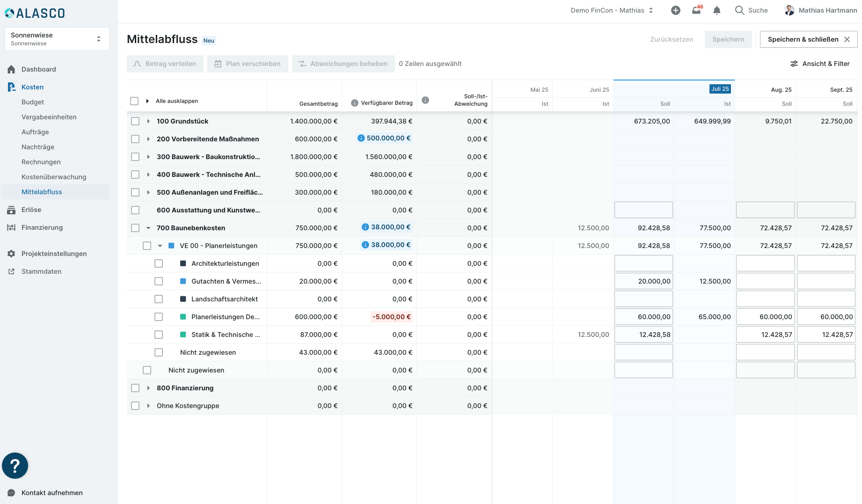
Task: Click Juli 25 Soll field for Gutachten
Action: pos(643,281)
